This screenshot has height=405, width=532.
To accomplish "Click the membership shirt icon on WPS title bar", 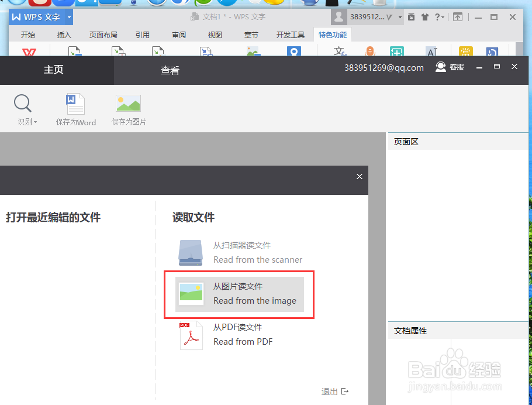I will (x=425, y=17).
